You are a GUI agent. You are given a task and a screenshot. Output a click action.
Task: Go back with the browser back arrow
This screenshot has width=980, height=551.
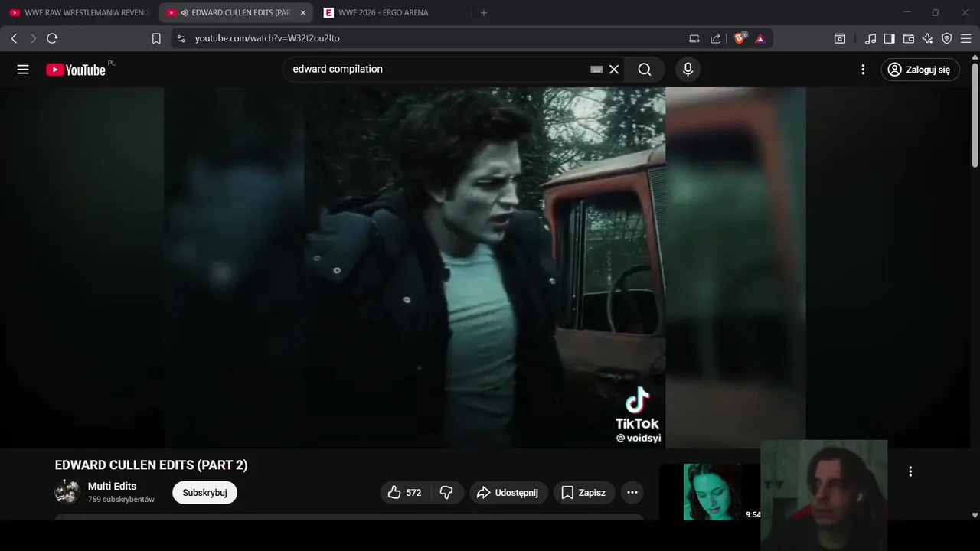click(x=14, y=38)
